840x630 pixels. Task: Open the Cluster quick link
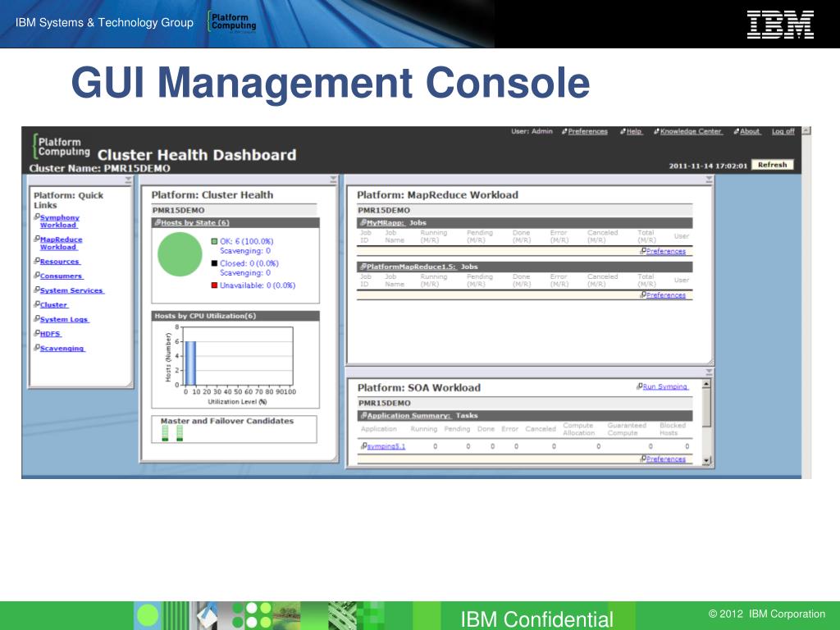pyautogui.click(x=54, y=305)
